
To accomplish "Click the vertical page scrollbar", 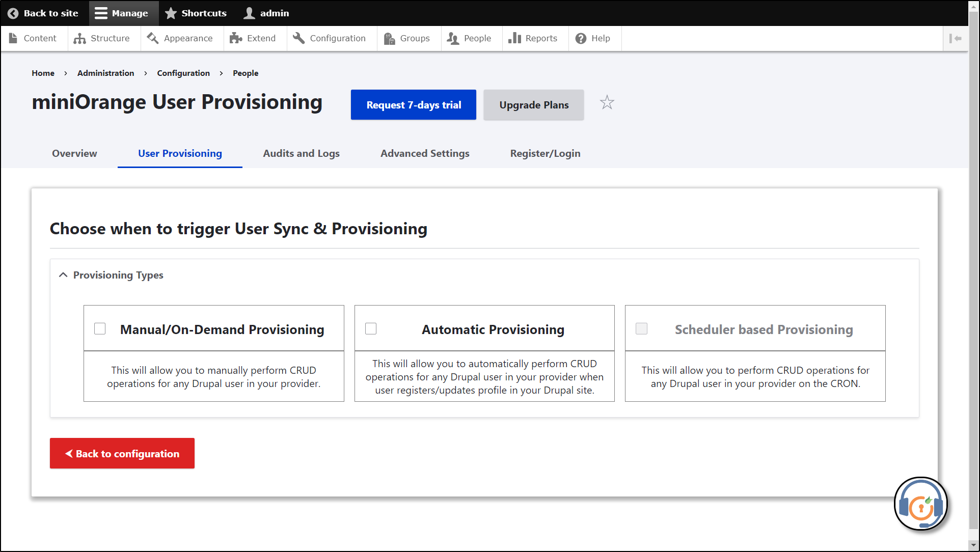I will [x=974, y=270].
